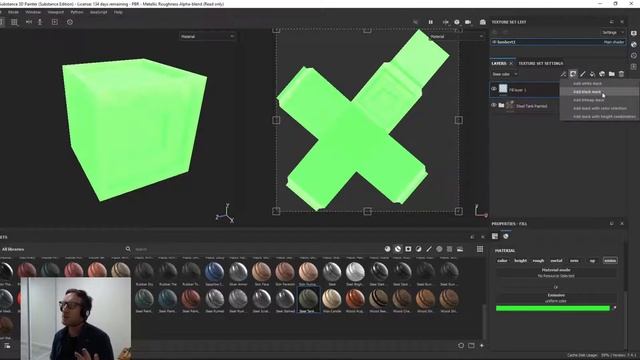Image resolution: width=640 pixels, height=360 pixels.
Task: Click the Material mode resource button
Action: 556,273
